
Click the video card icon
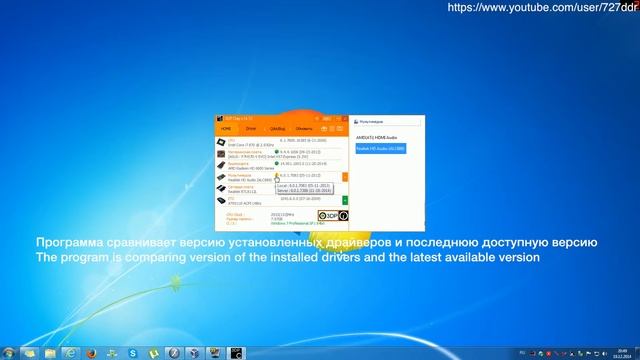(x=221, y=165)
